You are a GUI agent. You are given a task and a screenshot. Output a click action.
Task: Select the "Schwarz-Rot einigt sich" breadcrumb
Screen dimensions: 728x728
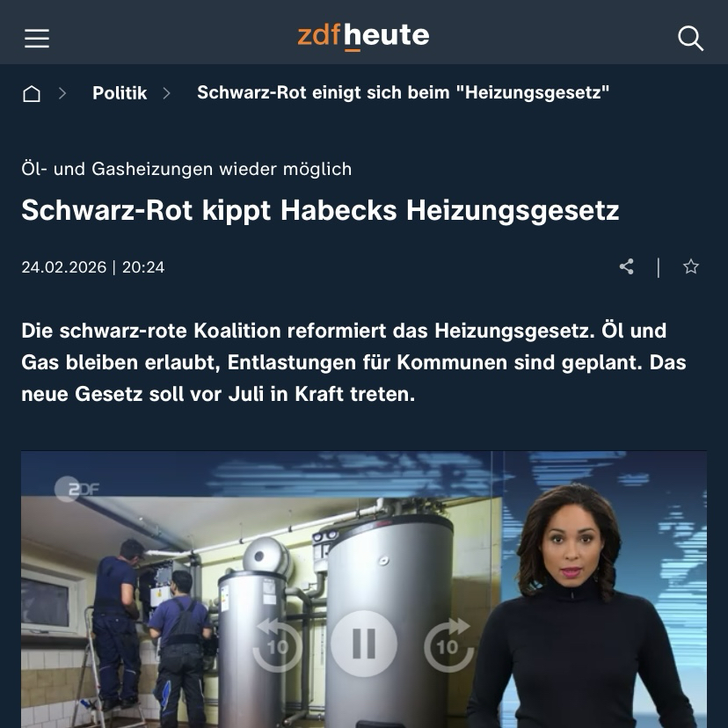403,92
